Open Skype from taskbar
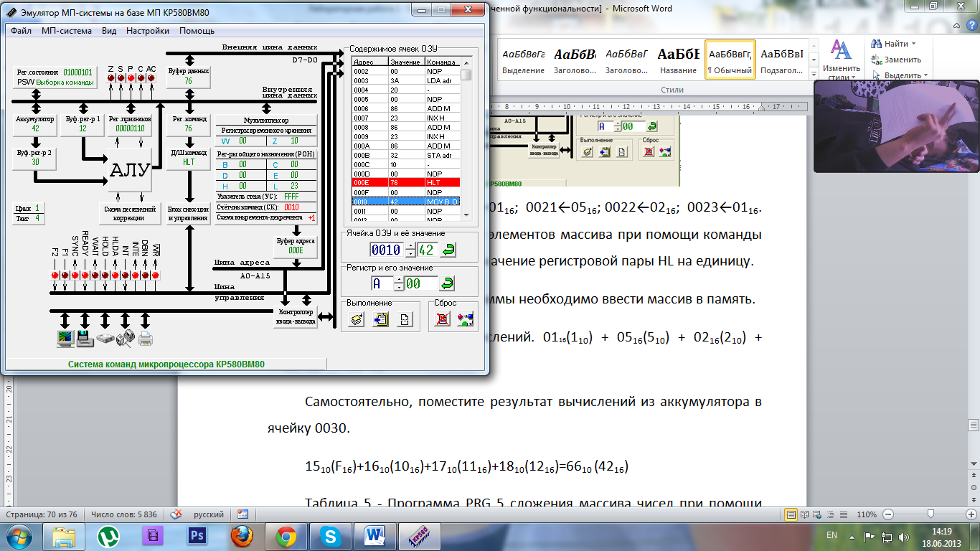 tap(331, 535)
